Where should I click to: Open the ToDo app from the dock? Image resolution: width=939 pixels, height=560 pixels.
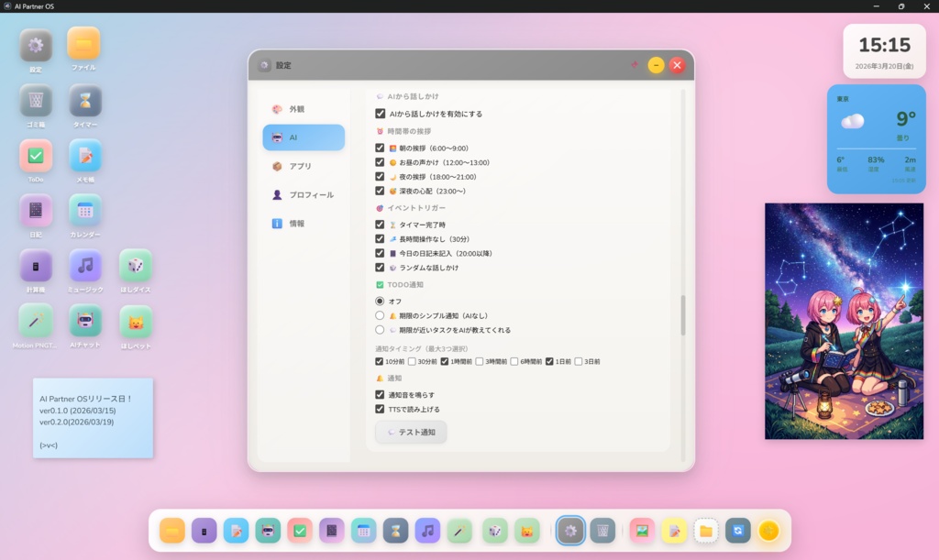click(x=299, y=531)
